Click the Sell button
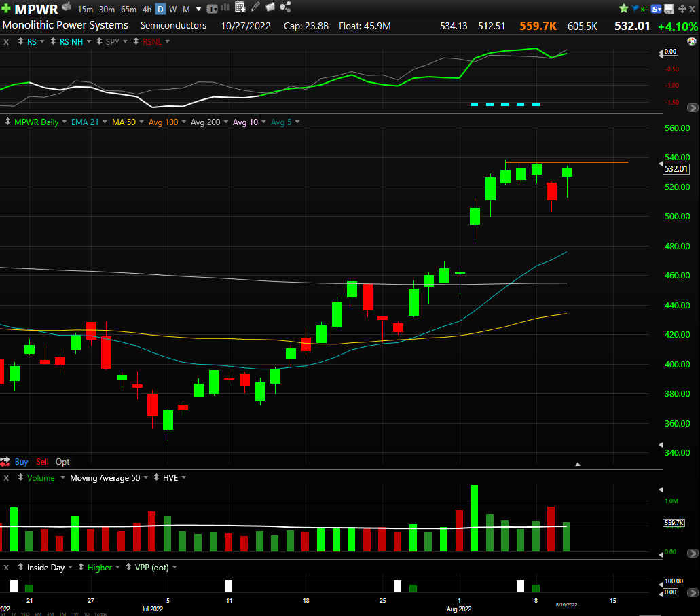Viewport: 700px width, 616px height. point(42,461)
